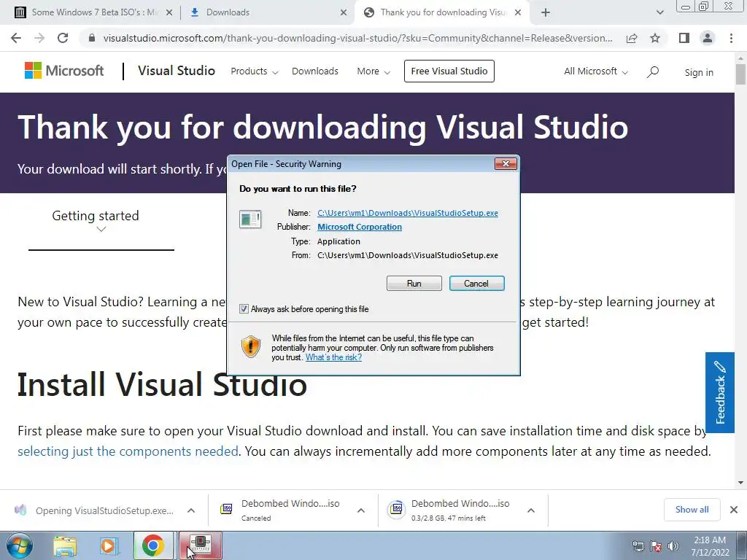747x560 pixels.
Task: Open a new tab with plus
Action: (x=546, y=13)
